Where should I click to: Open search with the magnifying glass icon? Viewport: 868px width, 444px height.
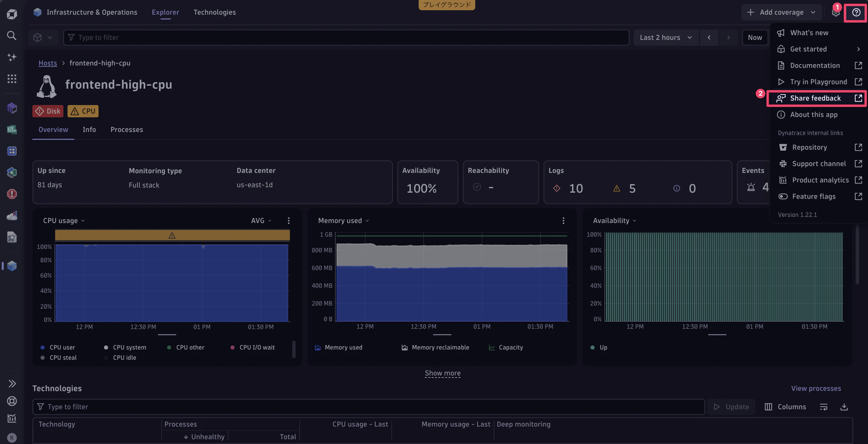12,35
